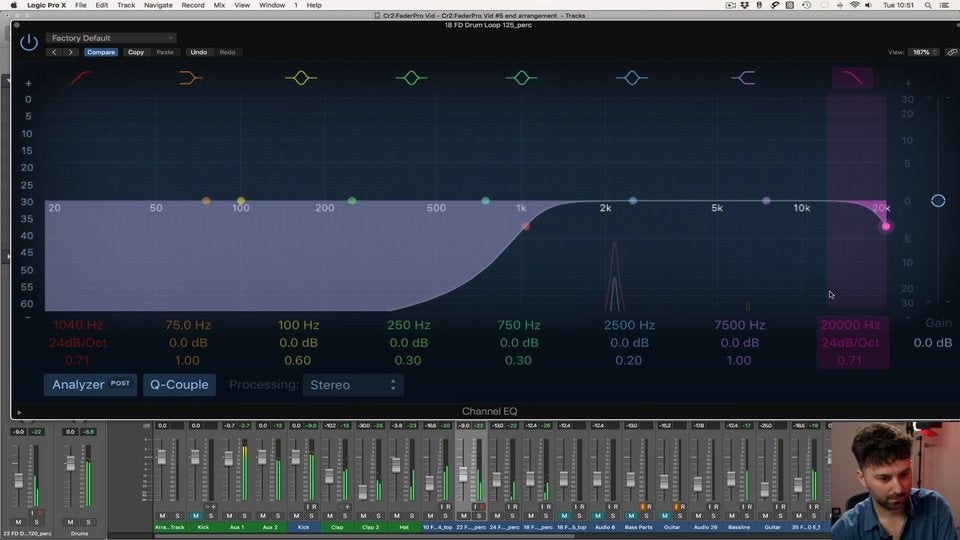Open the View 187% size dropdown
960x540 pixels.
(x=924, y=52)
